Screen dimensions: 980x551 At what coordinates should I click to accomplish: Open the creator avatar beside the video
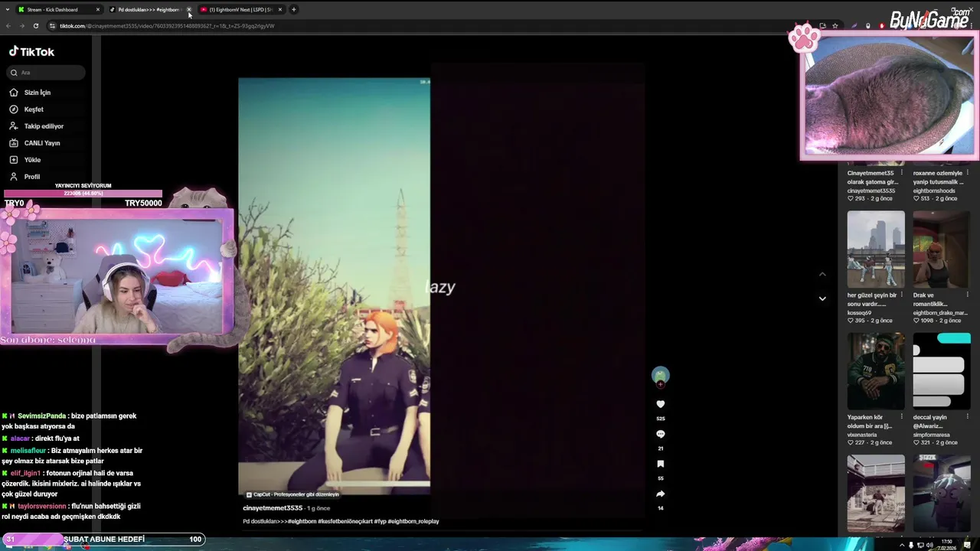[x=661, y=375]
